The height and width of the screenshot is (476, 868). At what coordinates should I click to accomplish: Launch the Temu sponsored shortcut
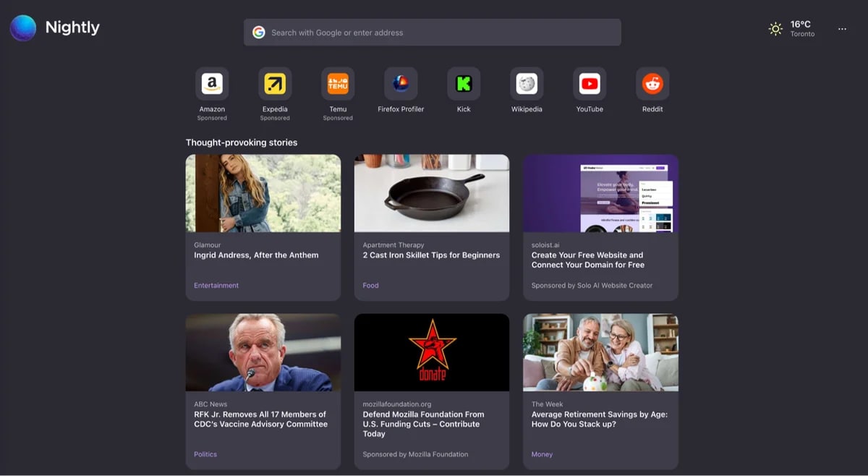coord(338,85)
